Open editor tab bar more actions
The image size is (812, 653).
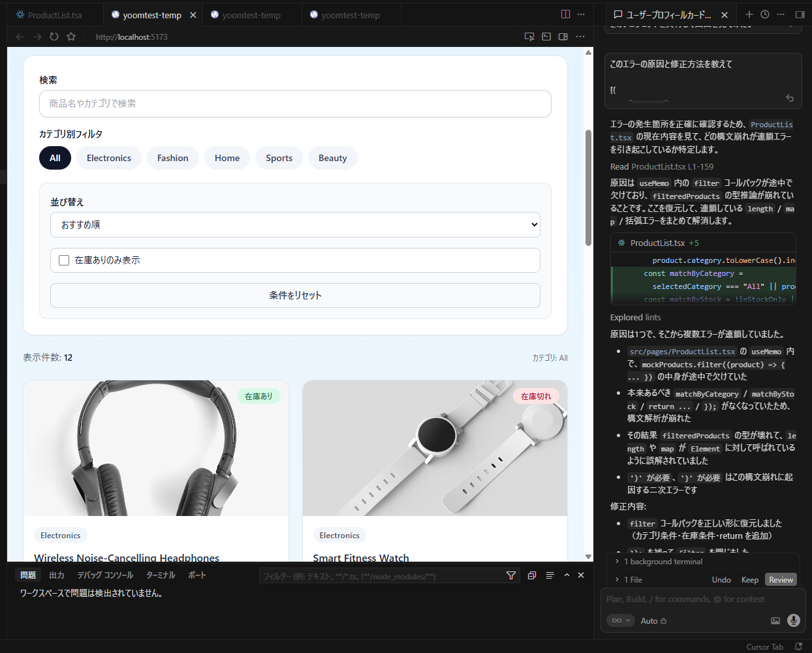[581, 14]
